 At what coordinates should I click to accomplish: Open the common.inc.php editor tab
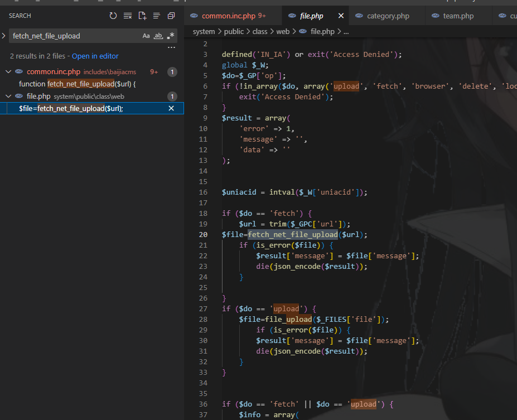tap(229, 16)
